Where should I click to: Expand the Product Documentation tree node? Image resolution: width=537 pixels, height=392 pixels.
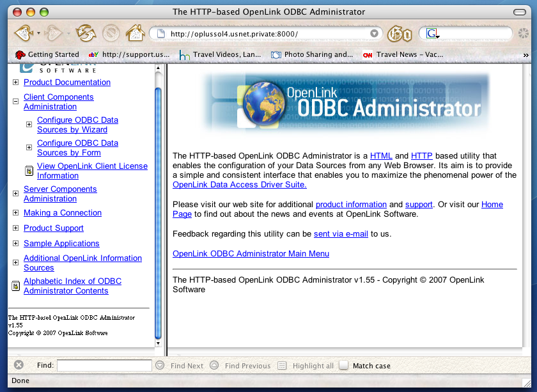(16, 82)
